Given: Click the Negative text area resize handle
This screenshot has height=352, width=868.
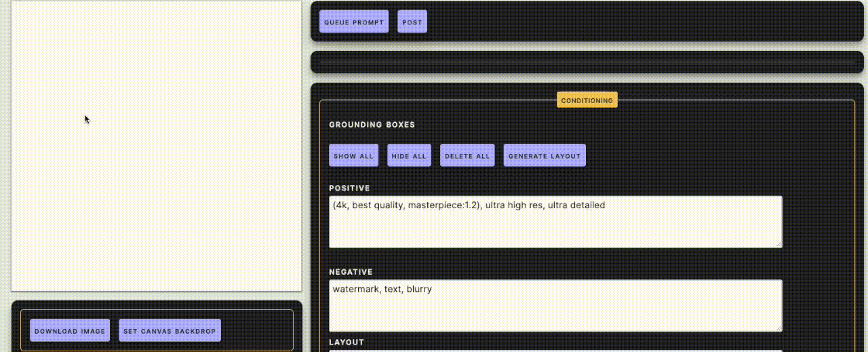Looking at the screenshot, I should point(778,328).
